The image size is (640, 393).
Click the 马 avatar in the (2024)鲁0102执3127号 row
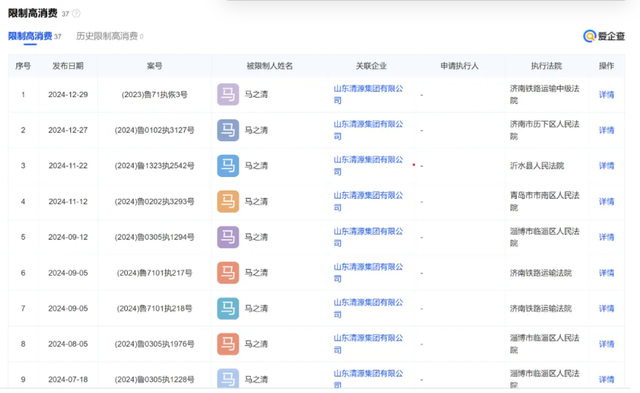pos(228,130)
